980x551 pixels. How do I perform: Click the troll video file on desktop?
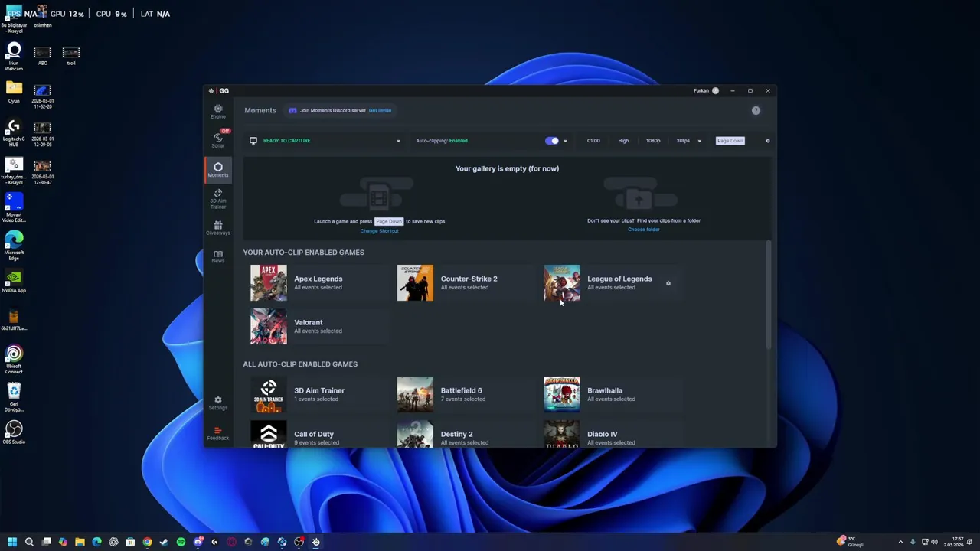71,56
